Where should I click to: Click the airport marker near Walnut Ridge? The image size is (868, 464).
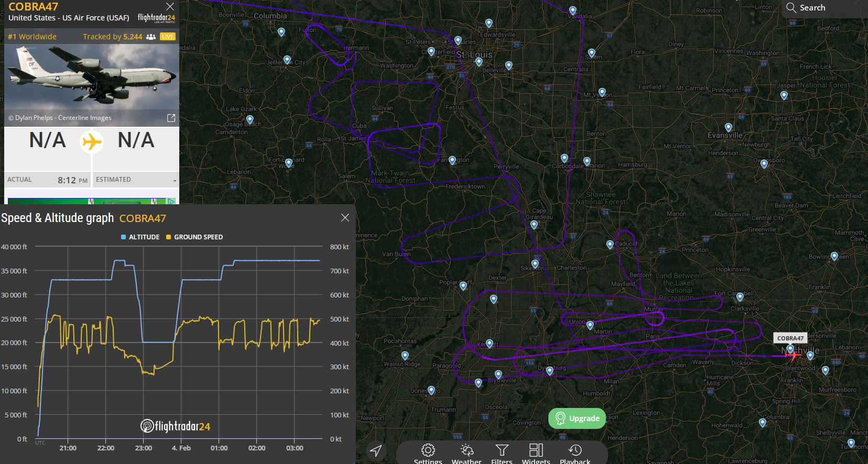[x=405, y=356]
